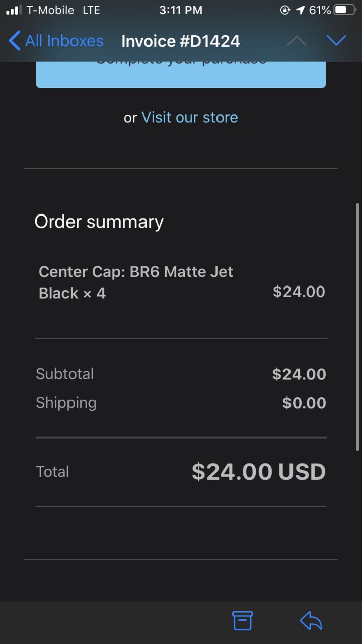This screenshot has height=644, width=362.
Task: Tap the back chevron beside All Inboxes
Action: [15, 41]
